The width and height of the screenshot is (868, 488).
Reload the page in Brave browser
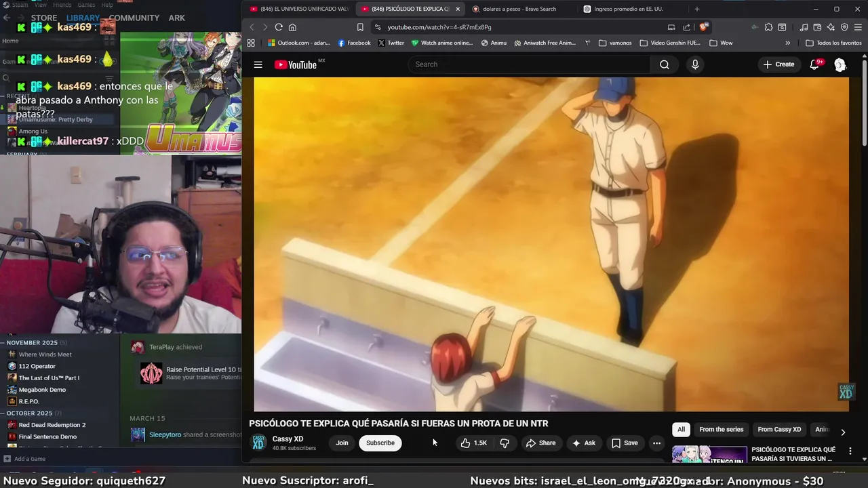click(x=279, y=27)
